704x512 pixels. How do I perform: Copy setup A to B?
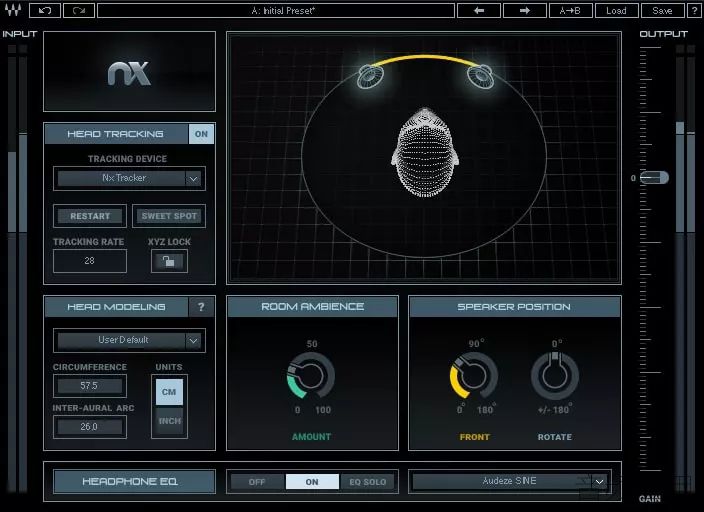[x=571, y=10]
